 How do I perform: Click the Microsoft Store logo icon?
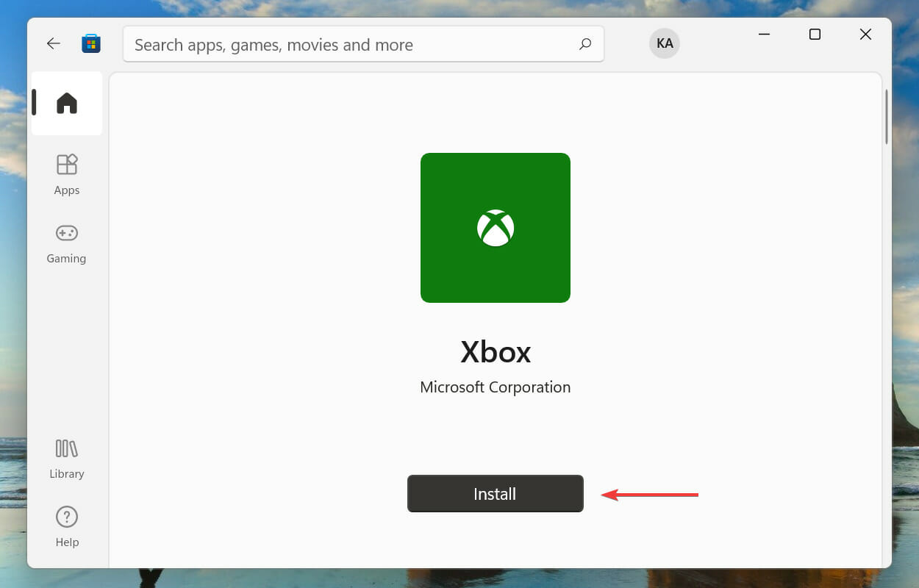[x=91, y=43]
